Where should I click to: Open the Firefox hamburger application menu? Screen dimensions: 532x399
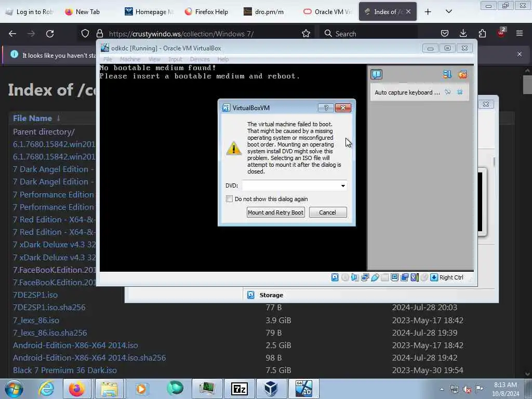click(x=520, y=34)
